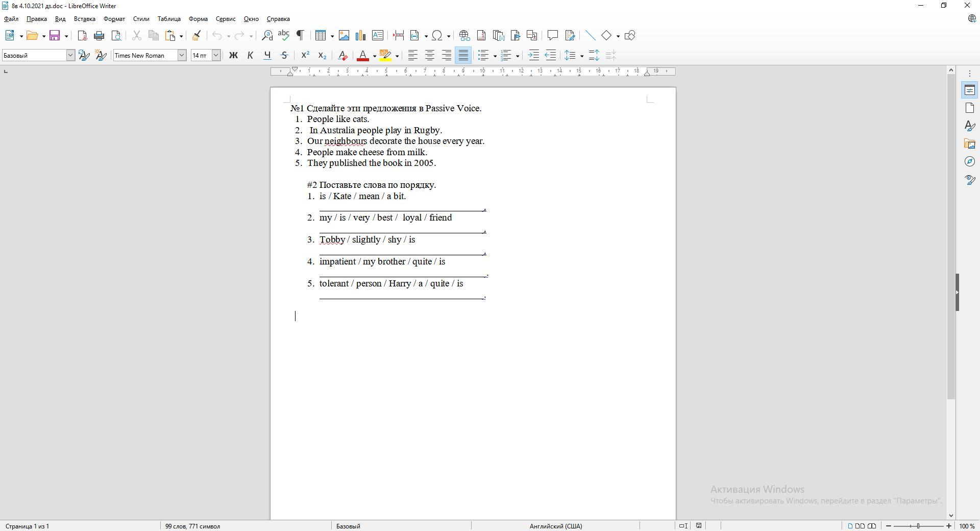This screenshot has height=531, width=980.
Task: Open the Вставка menu
Action: [x=84, y=19]
